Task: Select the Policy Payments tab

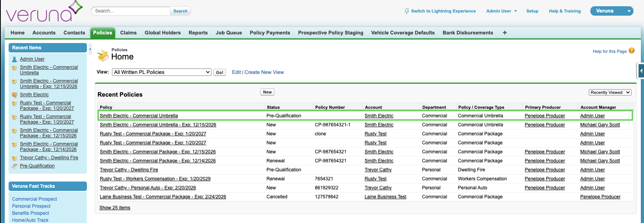Action: tap(270, 33)
